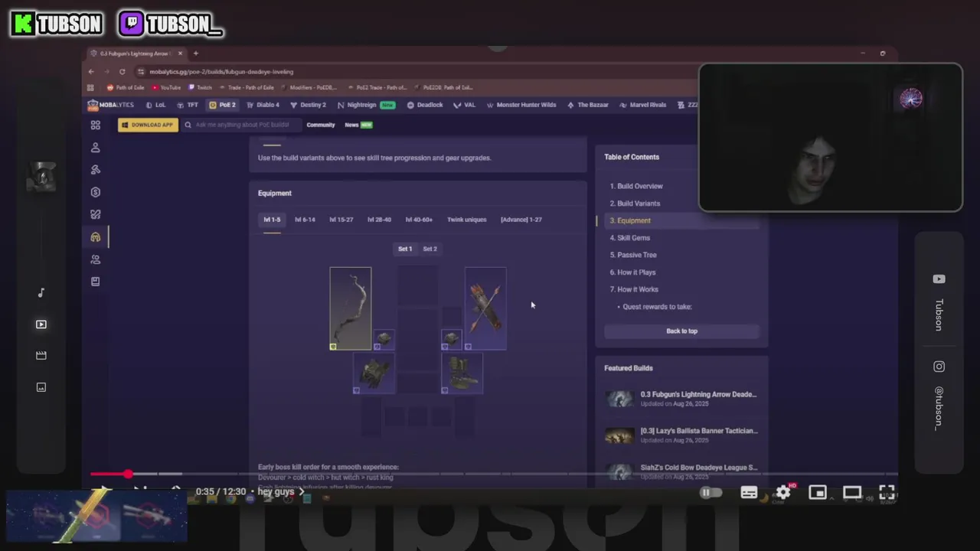The height and width of the screenshot is (551, 980).
Task: Jump to Passive Tree section
Action: point(637,255)
